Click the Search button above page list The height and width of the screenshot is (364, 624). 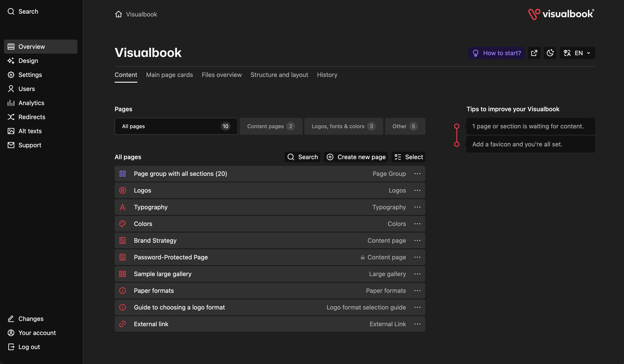302,157
